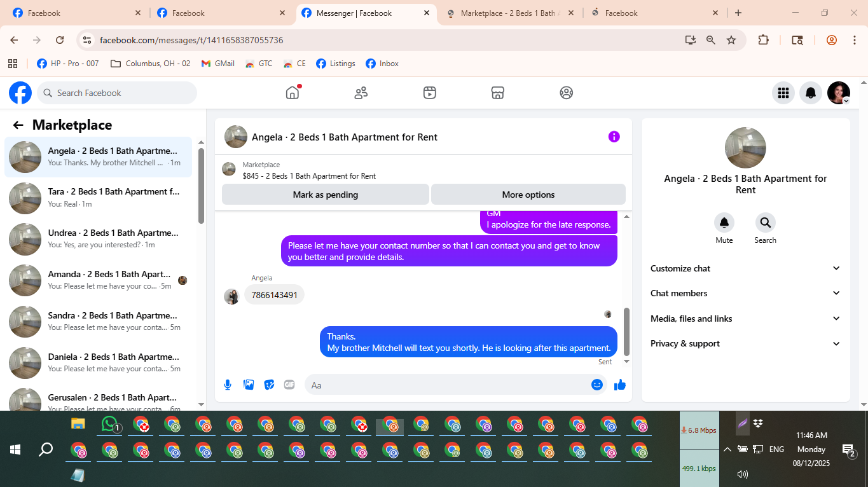Open WhatsApp from the taskbar
The image size is (868, 487).
tap(111, 424)
